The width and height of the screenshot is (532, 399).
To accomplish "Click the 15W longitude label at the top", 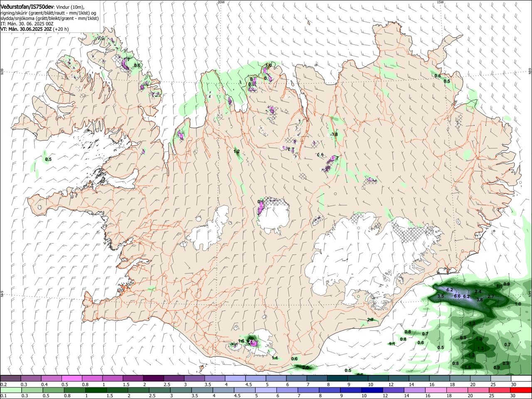I will [440, 2].
